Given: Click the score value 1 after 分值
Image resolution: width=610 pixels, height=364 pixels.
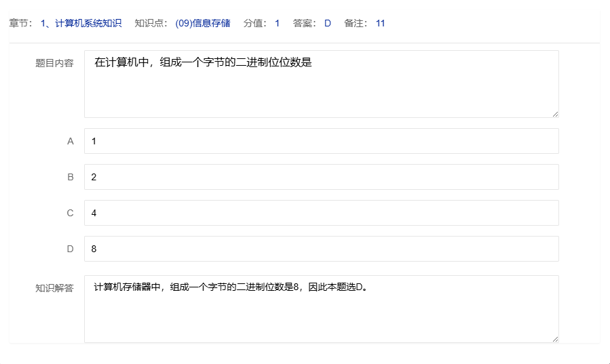Looking at the screenshot, I should click(277, 23).
